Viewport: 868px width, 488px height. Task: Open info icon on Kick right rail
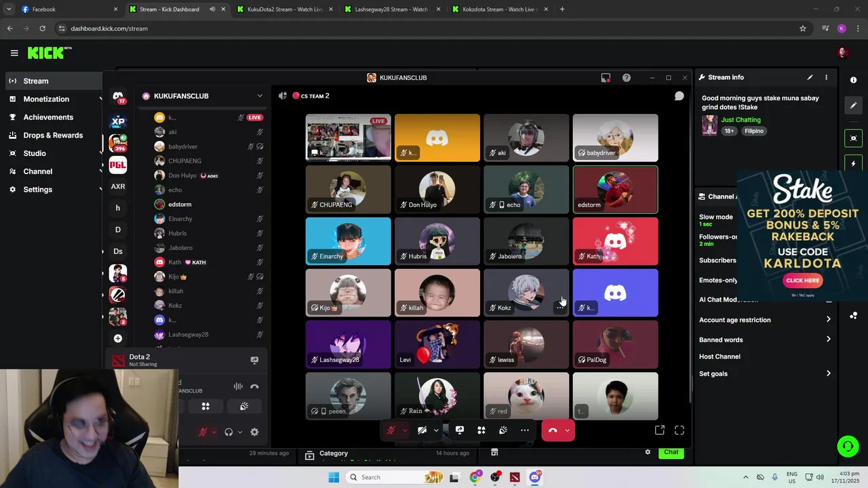point(854,80)
